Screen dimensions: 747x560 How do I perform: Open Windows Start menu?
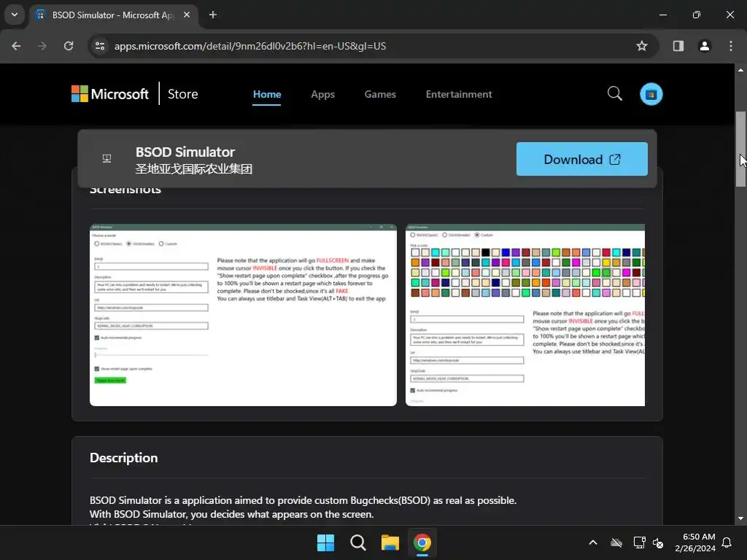[x=326, y=542]
